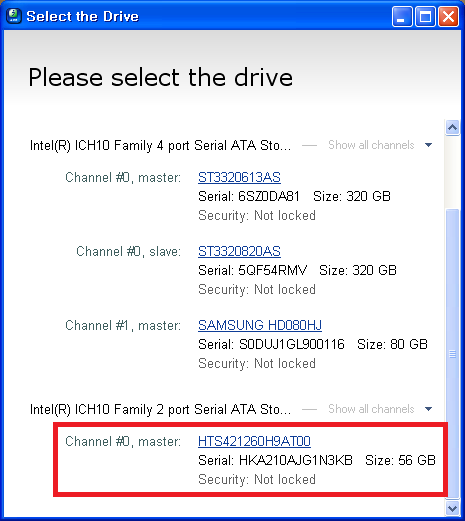Viewport: 465px width, 521px height.
Task: Click the Please select the drive heading
Action: [x=161, y=77]
